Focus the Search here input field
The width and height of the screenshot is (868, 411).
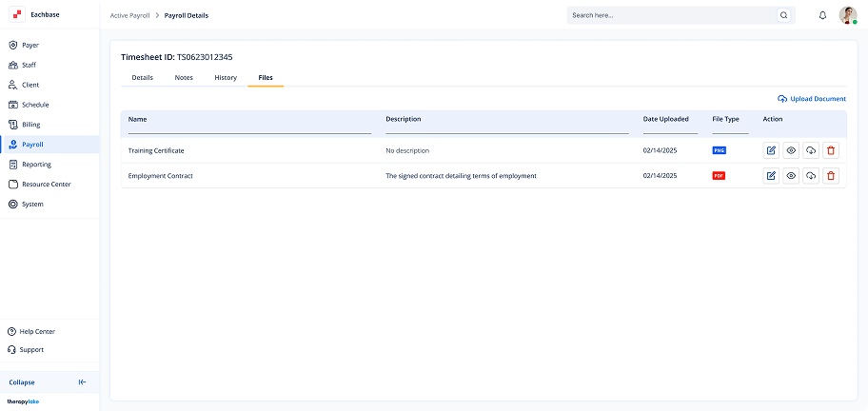click(x=673, y=15)
